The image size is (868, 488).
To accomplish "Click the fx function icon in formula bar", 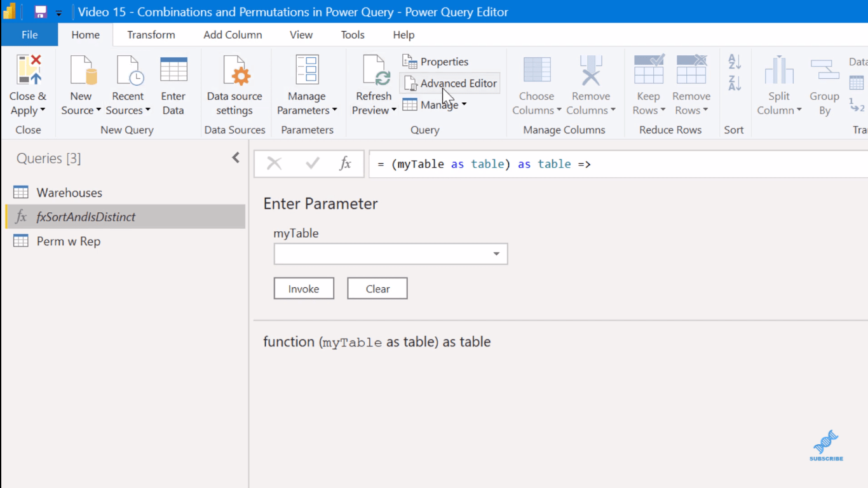I will click(x=345, y=164).
